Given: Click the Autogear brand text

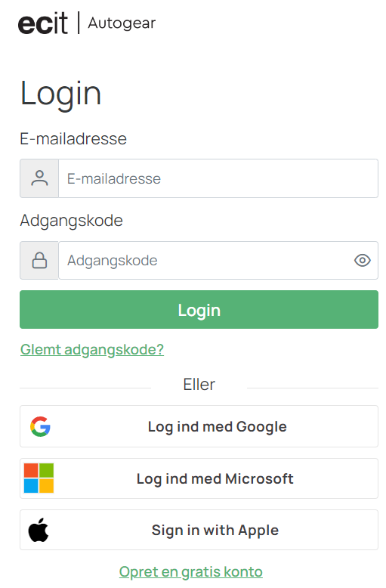Looking at the screenshot, I should click(122, 23).
